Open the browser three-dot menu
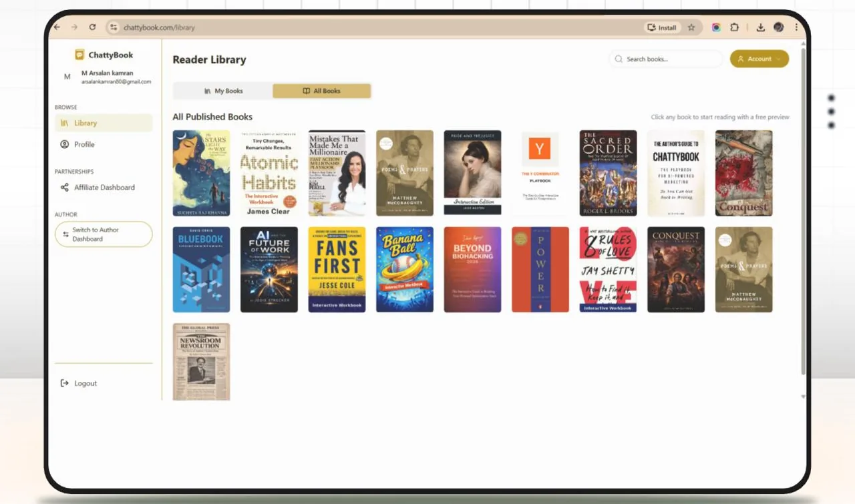This screenshot has width=855, height=504. (796, 27)
